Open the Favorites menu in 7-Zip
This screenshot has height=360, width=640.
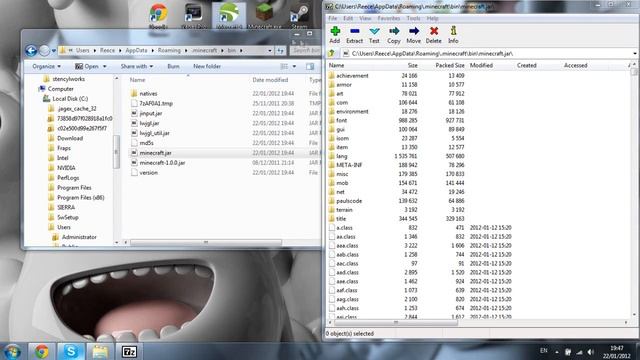coord(389,18)
